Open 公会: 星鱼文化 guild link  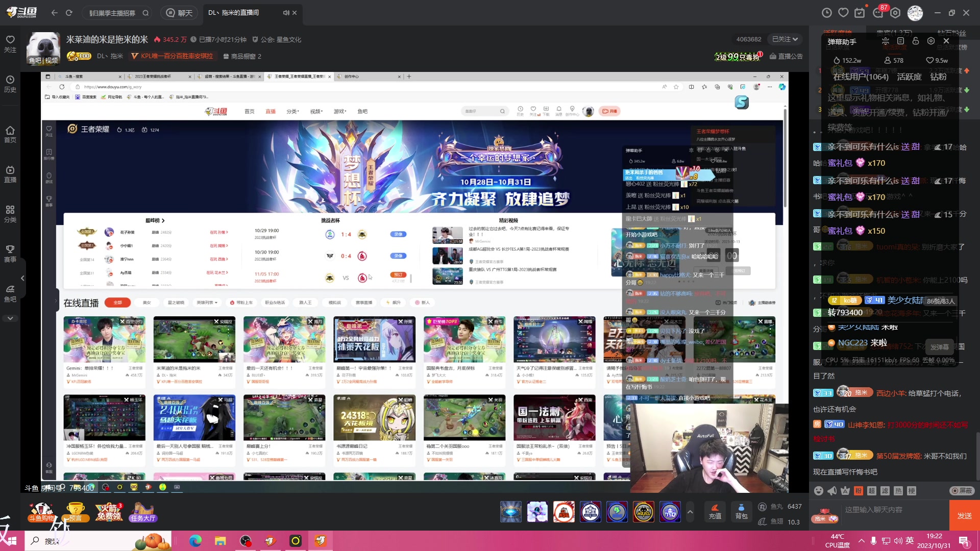click(x=277, y=39)
